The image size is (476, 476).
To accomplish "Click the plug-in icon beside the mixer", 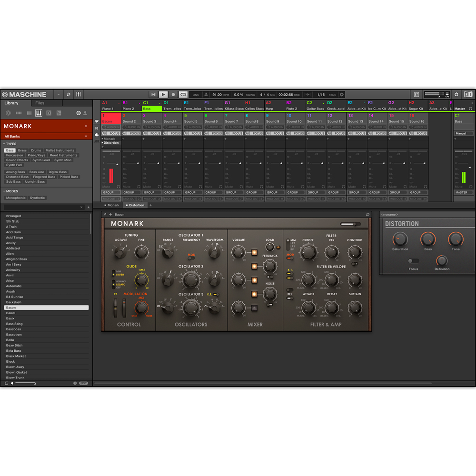I will tap(97, 135).
